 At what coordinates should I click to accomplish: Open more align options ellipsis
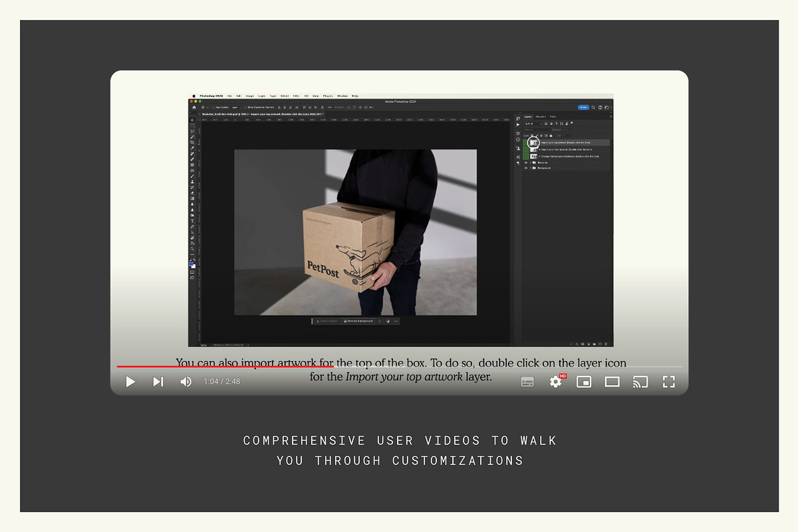[330, 107]
